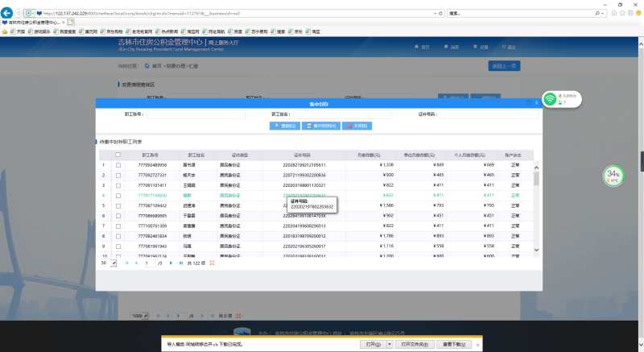Screen dimensions: 644x352
Task: Tick checkbox for row 777087109432
Action: pyautogui.click(x=118, y=205)
